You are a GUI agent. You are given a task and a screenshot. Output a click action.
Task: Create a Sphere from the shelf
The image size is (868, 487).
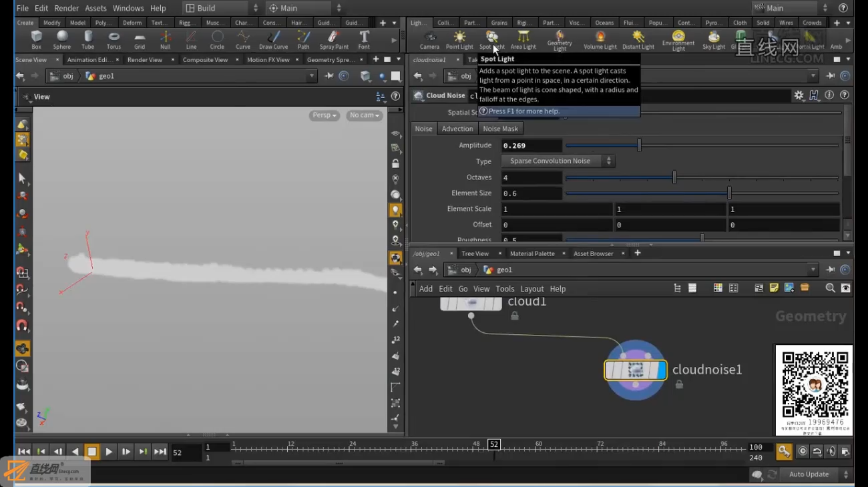pyautogui.click(x=62, y=40)
